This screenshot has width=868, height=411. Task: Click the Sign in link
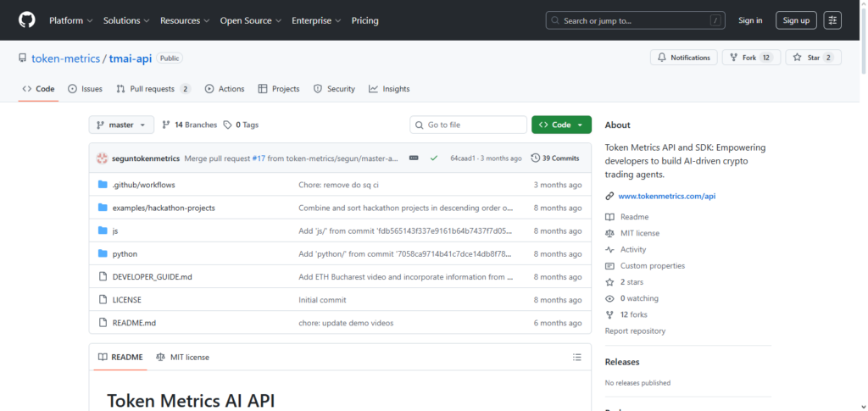750,20
